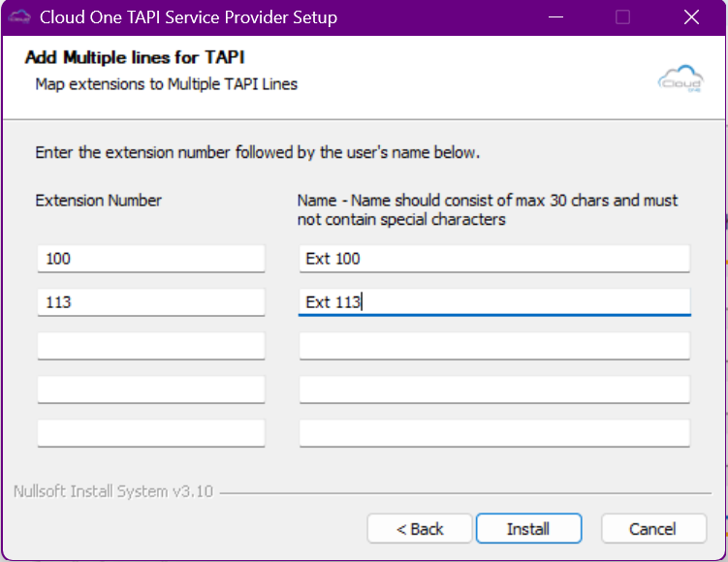Select extension number field containing 113
This screenshot has width=728, height=562.
(150, 302)
